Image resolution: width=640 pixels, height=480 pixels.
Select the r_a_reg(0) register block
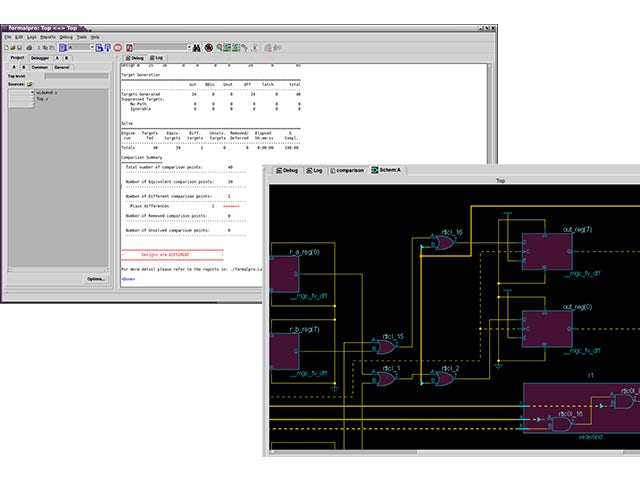click(x=284, y=274)
